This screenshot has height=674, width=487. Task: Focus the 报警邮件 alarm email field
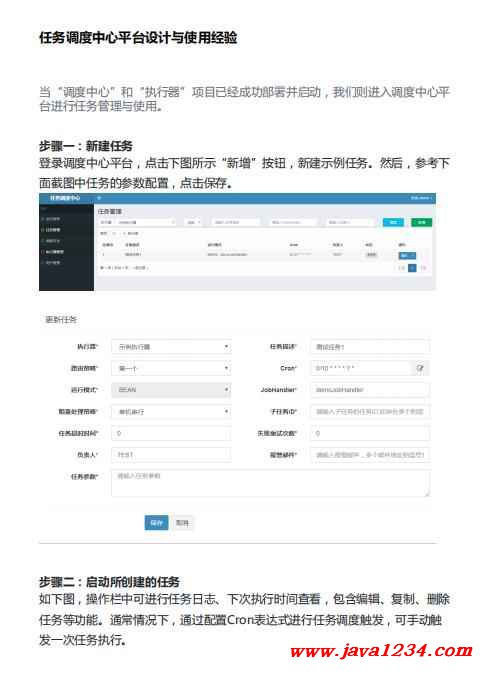click(370, 455)
